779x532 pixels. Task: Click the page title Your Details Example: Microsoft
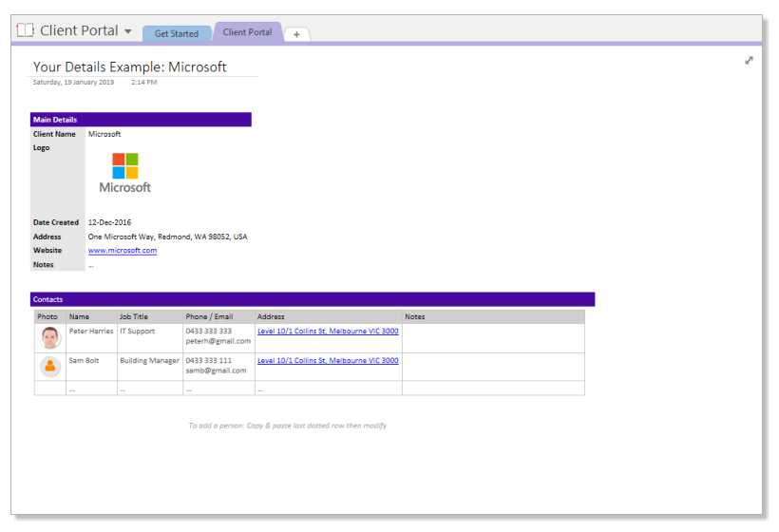click(129, 67)
